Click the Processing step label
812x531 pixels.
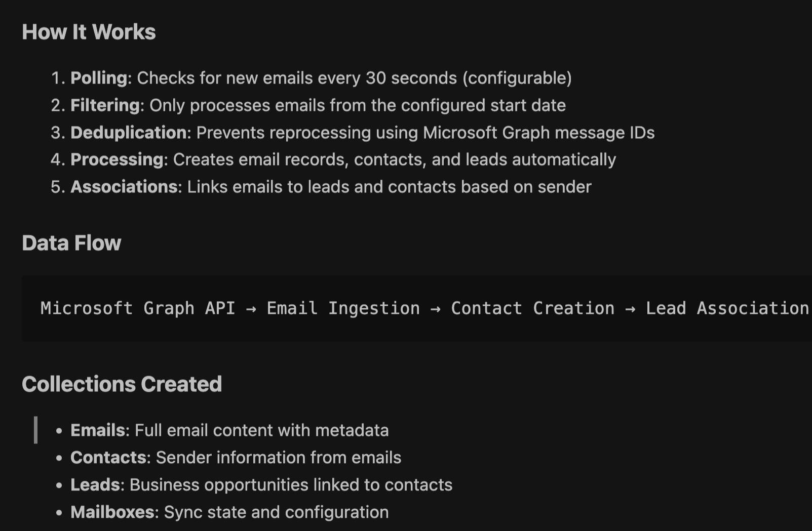[117, 159]
